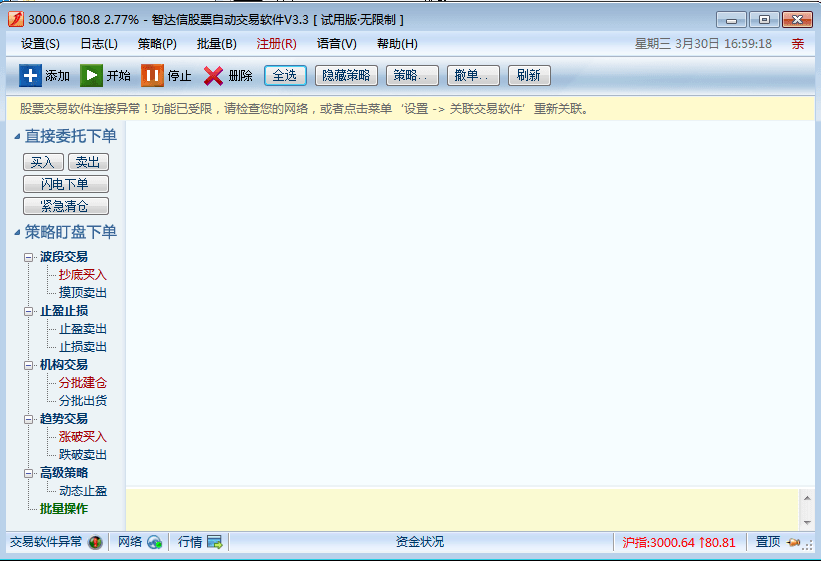
Task: Click the log panel scrollbar down arrow
Action: (x=808, y=522)
